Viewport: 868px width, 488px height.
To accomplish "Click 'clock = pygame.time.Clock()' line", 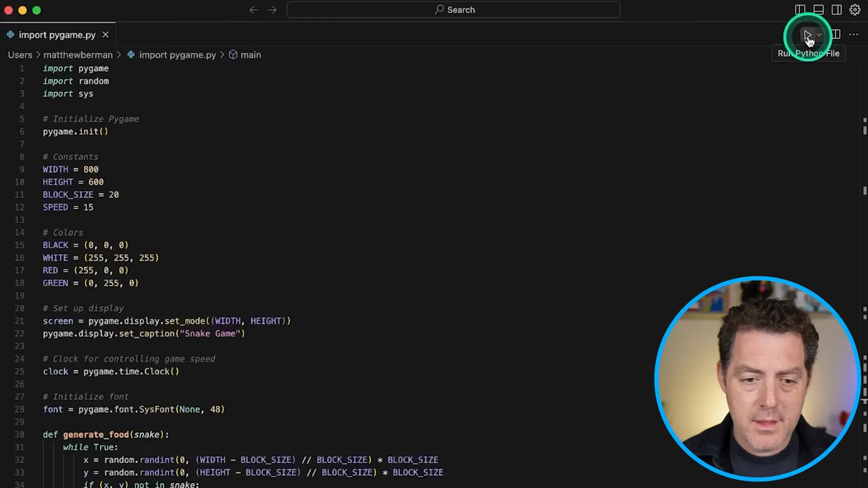I will (111, 371).
